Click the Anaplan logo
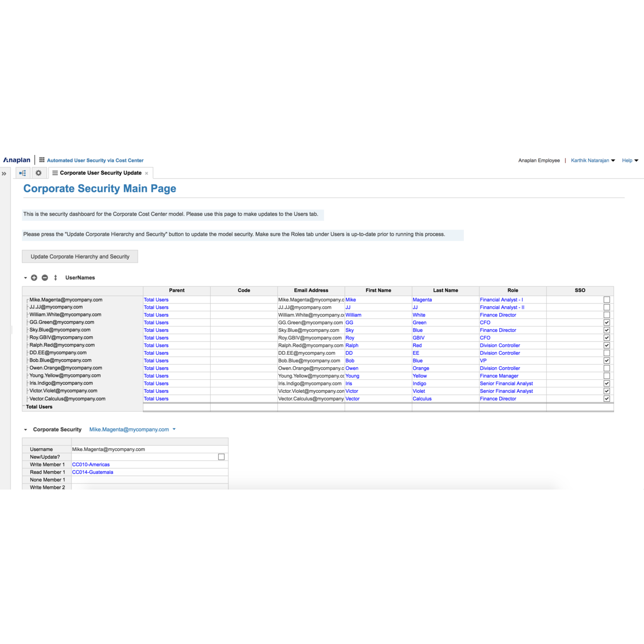The width and height of the screenshot is (644, 644). click(x=17, y=159)
